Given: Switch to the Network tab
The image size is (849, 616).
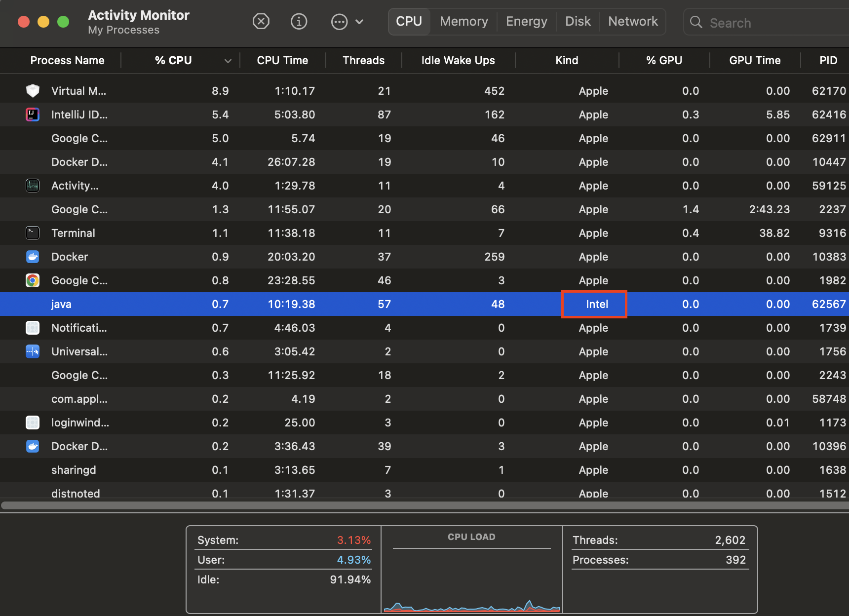Looking at the screenshot, I should (x=633, y=22).
